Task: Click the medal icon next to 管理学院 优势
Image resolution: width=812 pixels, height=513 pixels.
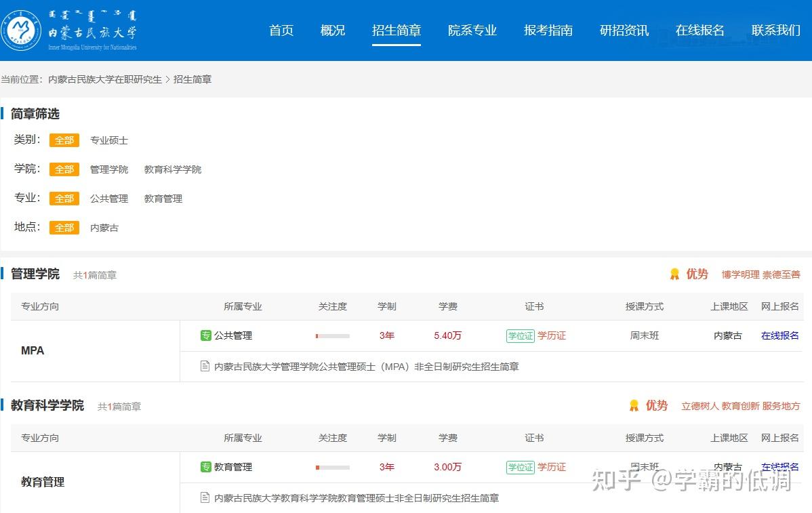Action: pos(674,274)
